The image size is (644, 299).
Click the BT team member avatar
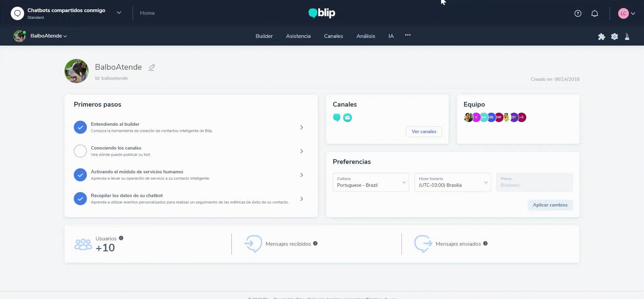[x=514, y=117]
